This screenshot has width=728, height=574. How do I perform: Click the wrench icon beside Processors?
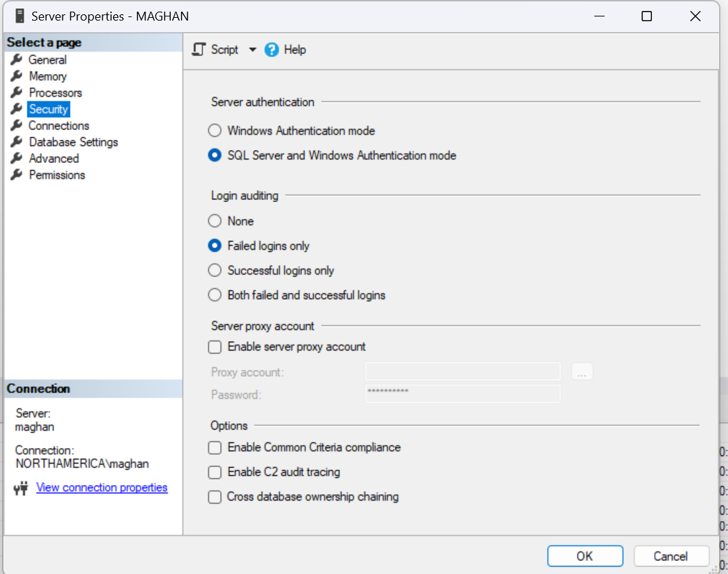click(17, 92)
